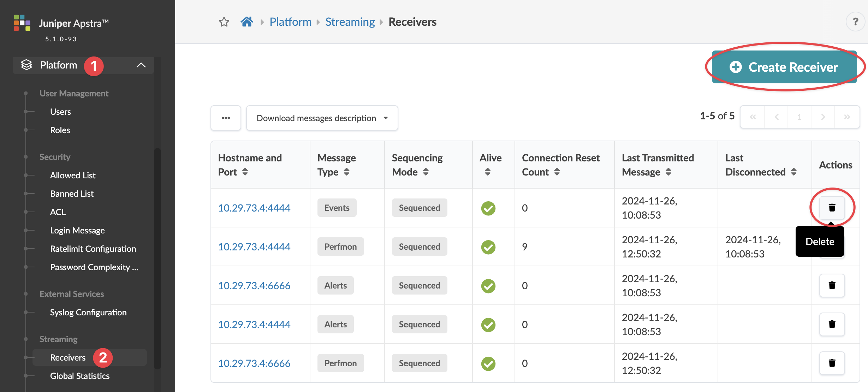Click trash icon for Alerts 10.29.73.4:4444 row

point(832,324)
